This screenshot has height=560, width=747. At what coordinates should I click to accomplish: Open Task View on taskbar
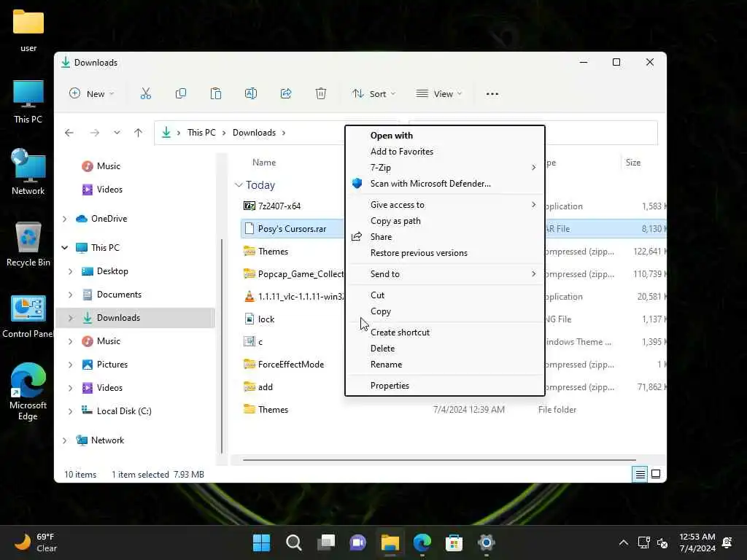click(x=326, y=542)
